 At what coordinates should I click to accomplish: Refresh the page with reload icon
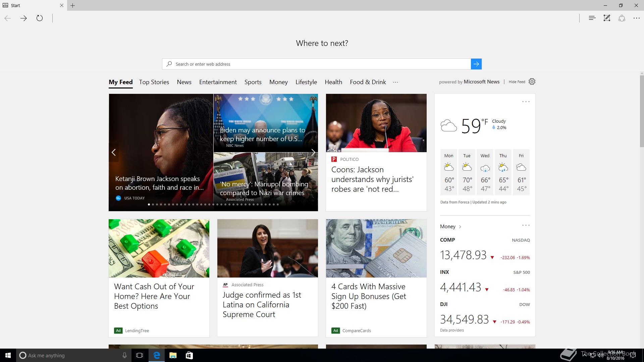(x=40, y=18)
